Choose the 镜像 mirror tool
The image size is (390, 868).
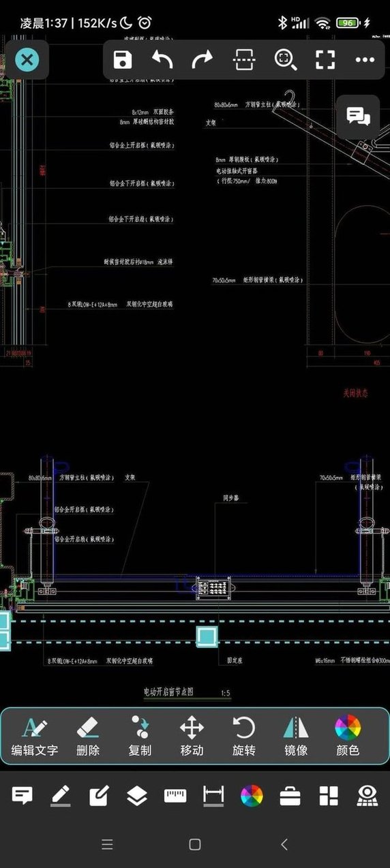click(296, 736)
